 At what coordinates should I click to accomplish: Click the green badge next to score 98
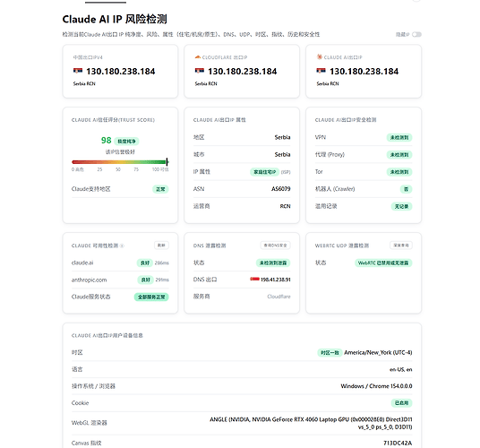point(127,142)
